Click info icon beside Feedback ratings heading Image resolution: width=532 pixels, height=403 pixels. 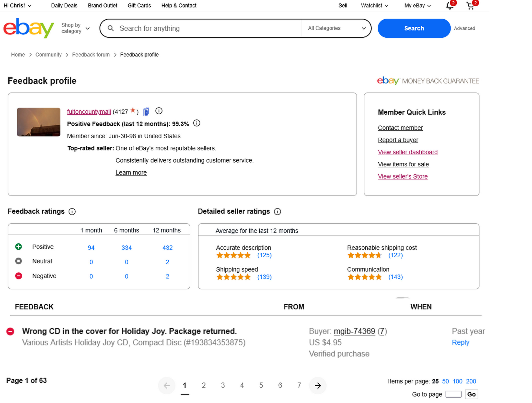point(72,212)
